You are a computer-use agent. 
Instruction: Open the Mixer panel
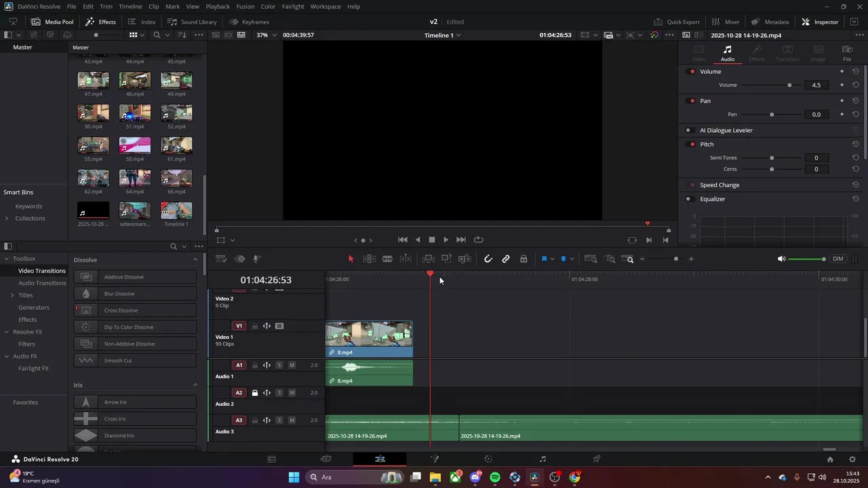[725, 22]
